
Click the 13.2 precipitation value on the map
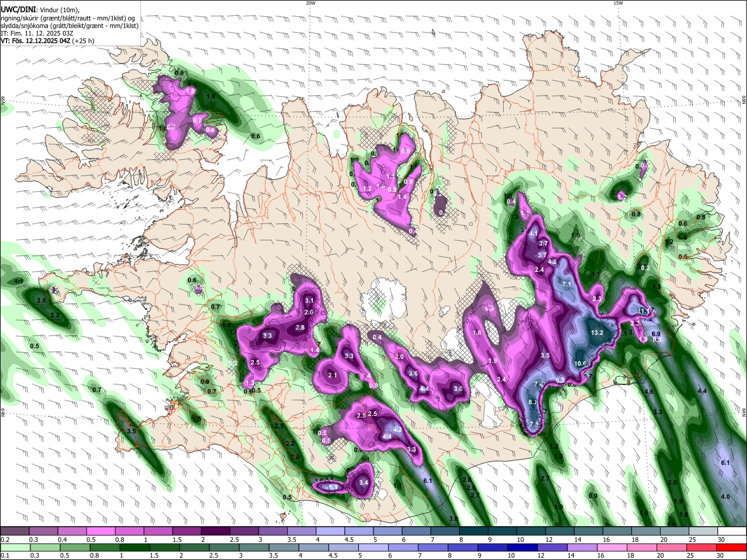pyautogui.click(x=597, y=332)
